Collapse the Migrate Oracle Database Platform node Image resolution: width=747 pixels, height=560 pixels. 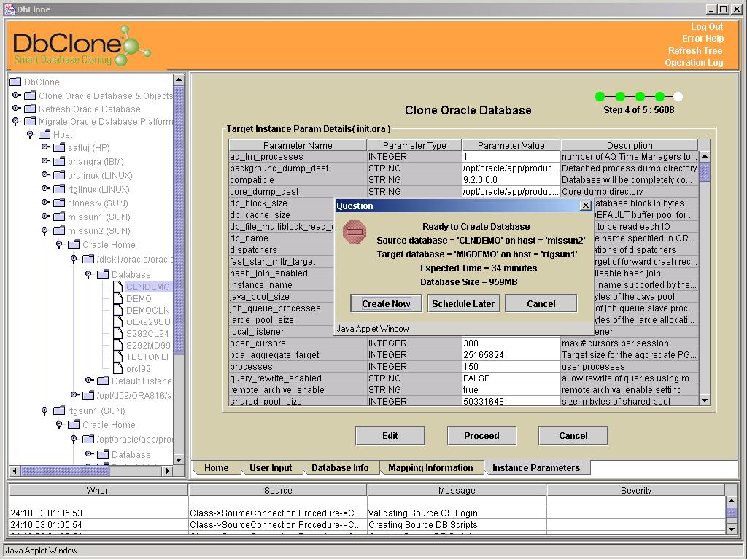(x=15, y=122)
